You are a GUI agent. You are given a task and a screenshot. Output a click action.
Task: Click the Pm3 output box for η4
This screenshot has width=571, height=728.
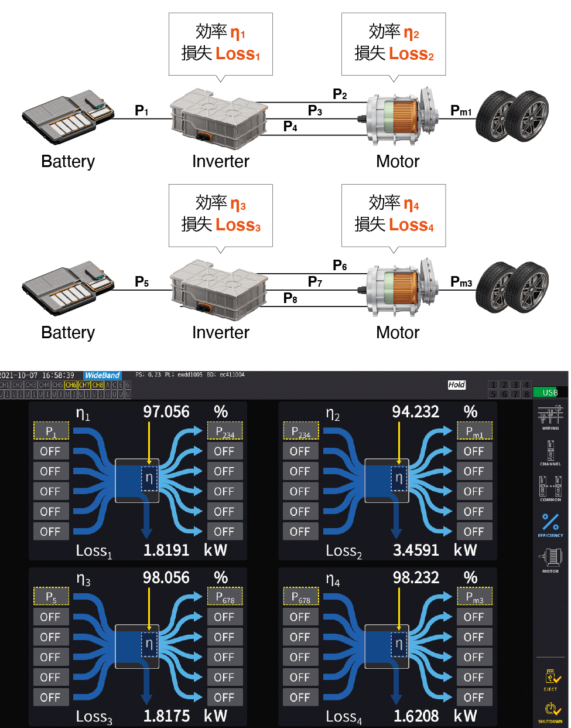(x=474, y=597)
